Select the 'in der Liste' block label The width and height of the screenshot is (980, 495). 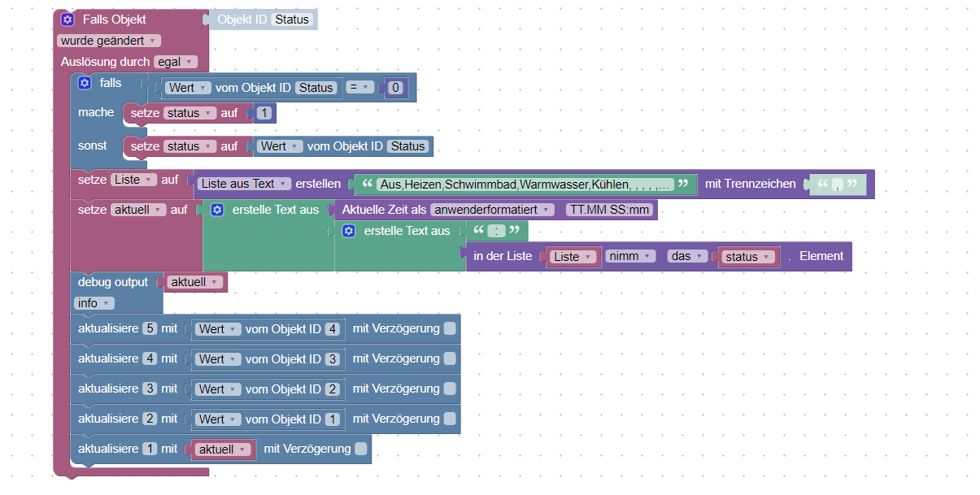(503, 256)
